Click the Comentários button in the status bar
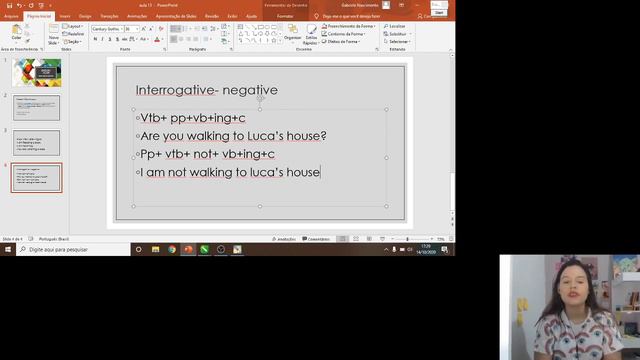The image size is (640, 360). 316,239
